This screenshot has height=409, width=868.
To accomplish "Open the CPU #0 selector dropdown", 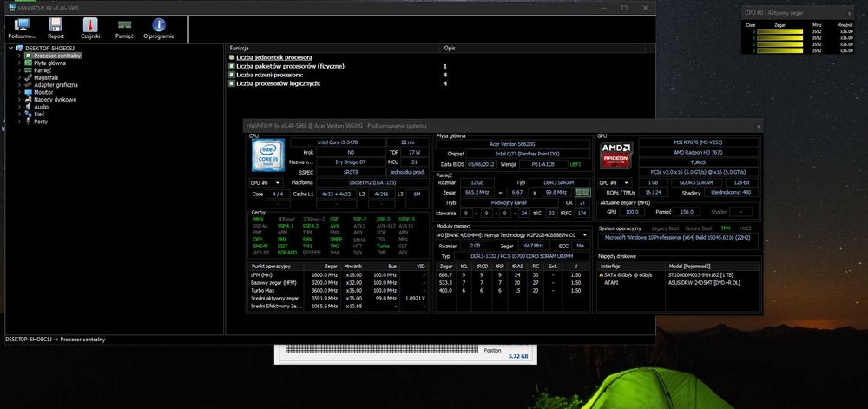I will pos(266,182).
